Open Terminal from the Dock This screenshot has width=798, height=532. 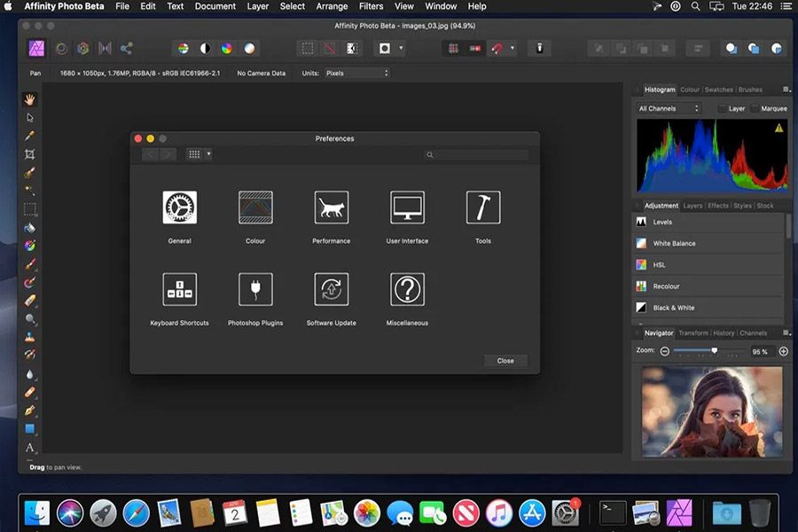tap(613, 512)
